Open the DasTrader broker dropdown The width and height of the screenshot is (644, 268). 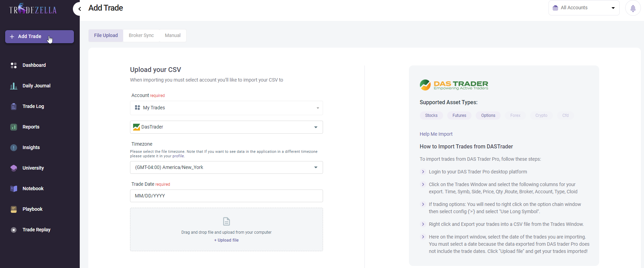[226, 127]
